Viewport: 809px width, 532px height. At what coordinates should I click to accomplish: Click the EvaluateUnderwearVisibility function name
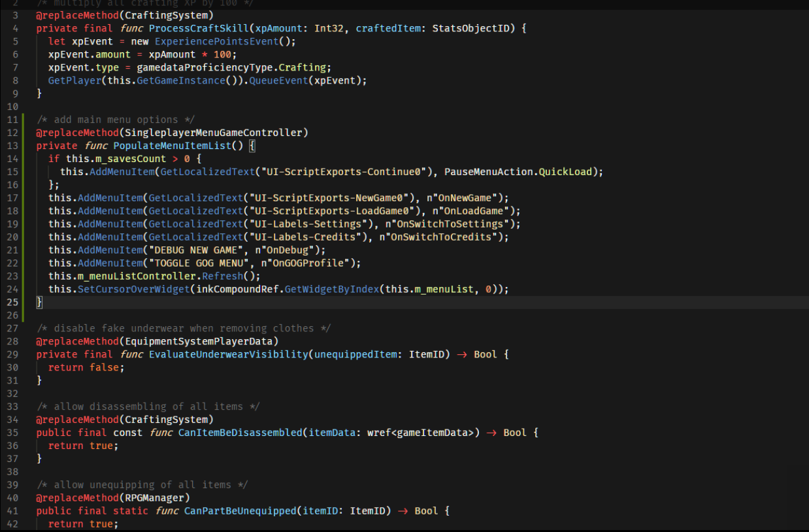click(x=229, y=355)
